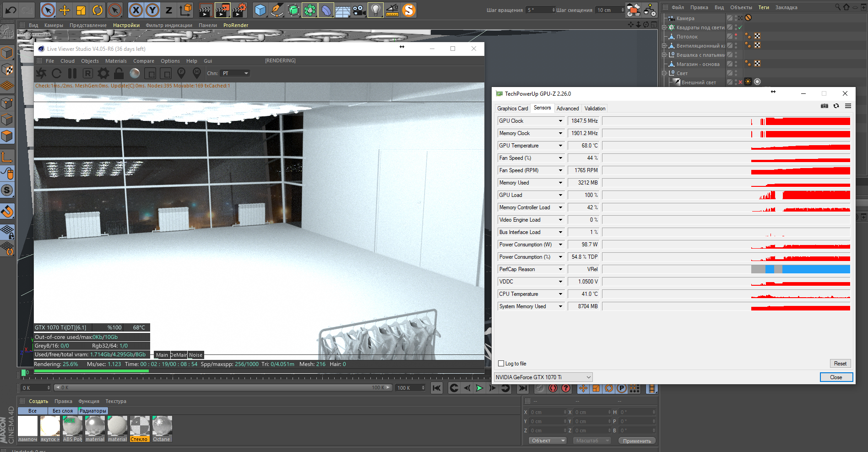
Task: Choose the spline Pen tool
Action: (277, 10)
